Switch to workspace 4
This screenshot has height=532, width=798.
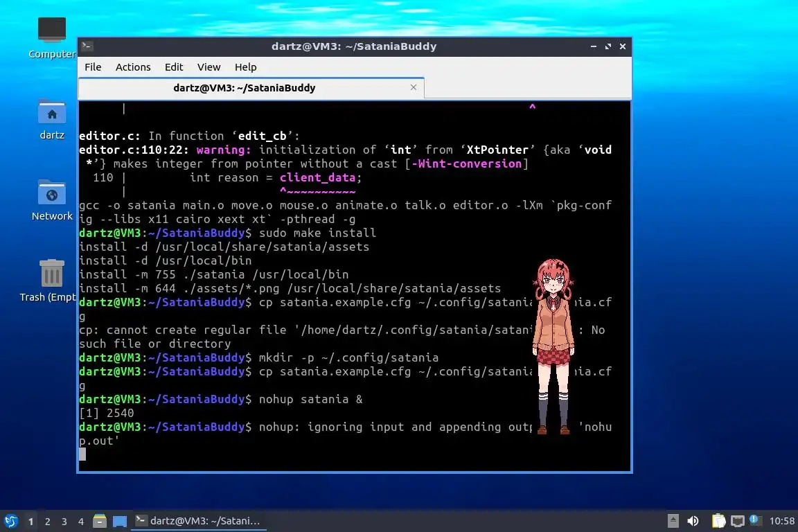click(x=81, y=522)
